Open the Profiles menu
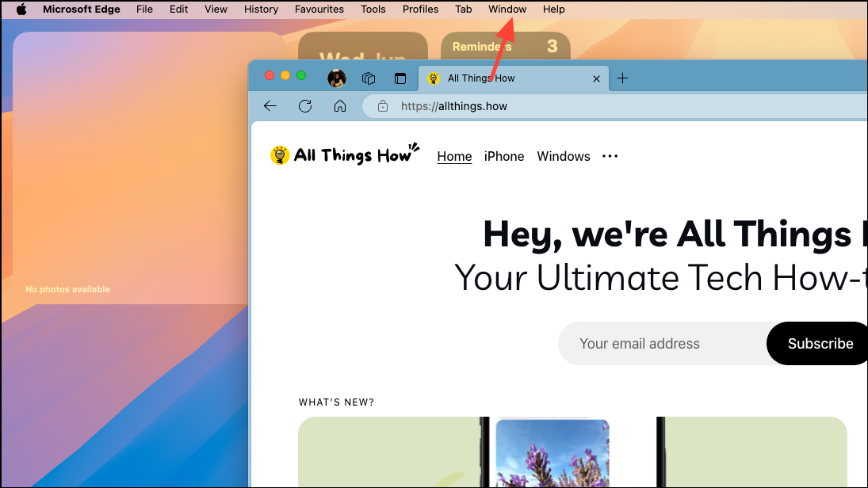This screenshot has height=488, width=868. tap(420, 9)
